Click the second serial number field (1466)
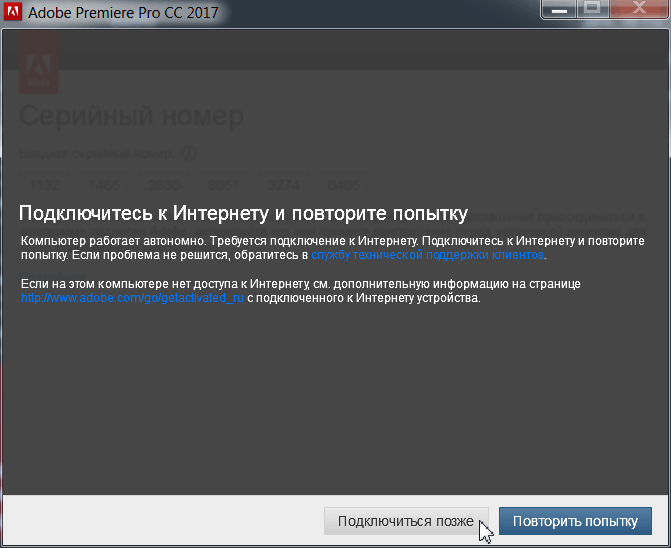The height and width of the screenshot is (548, 671). point(104,185)
